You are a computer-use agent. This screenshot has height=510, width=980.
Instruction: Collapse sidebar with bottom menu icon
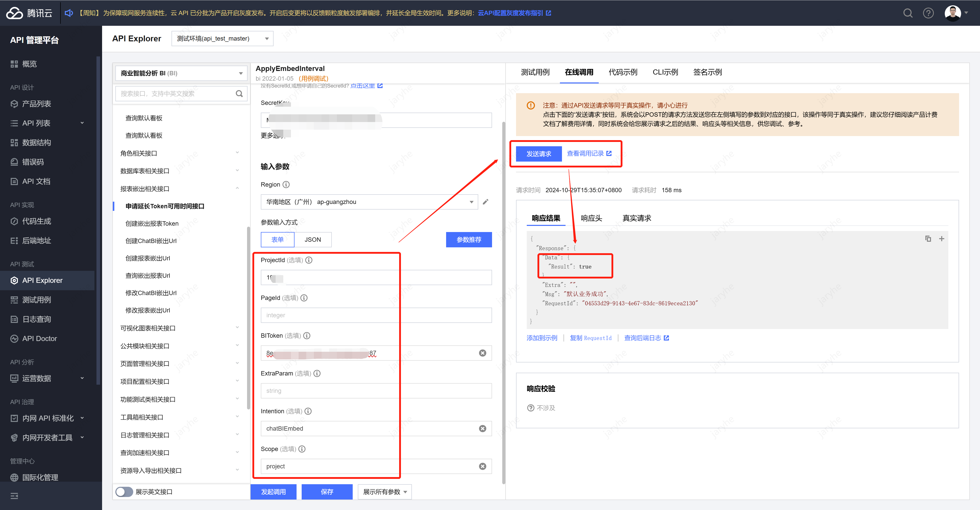(14, 495)
